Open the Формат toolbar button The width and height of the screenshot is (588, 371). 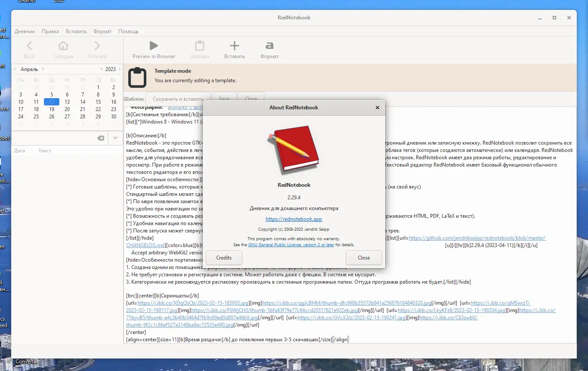coord(269,49)
